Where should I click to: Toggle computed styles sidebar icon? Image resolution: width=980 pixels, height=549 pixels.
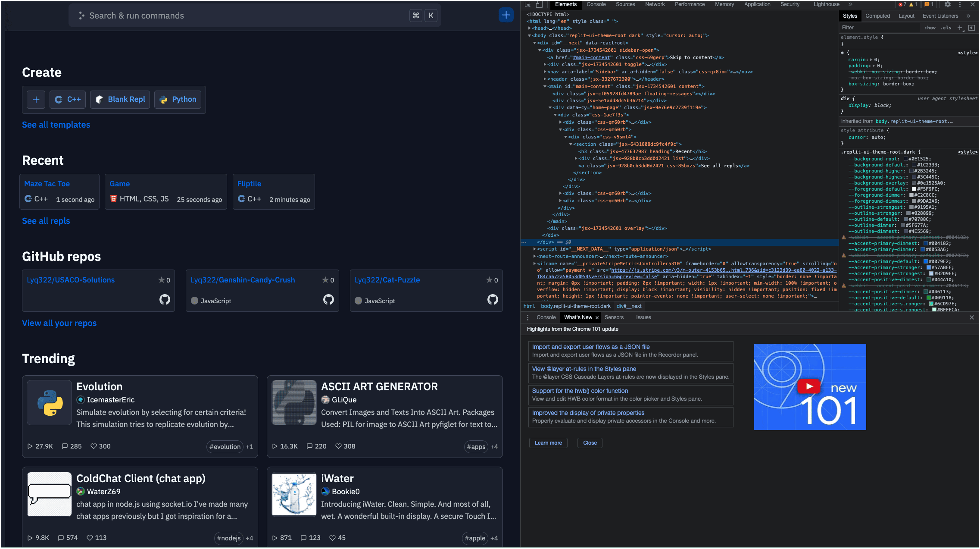coord(971,28)
